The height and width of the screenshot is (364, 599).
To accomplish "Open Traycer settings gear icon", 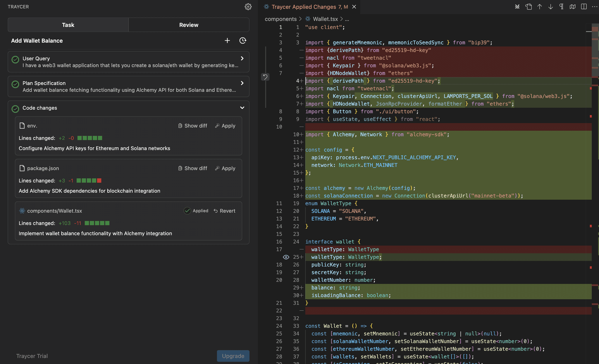I will [248, 6].
